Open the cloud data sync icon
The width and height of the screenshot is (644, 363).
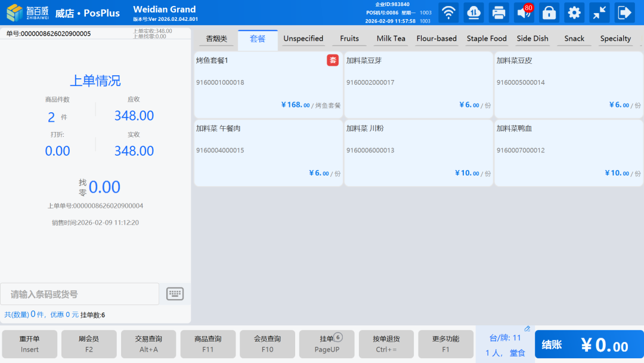473,13
